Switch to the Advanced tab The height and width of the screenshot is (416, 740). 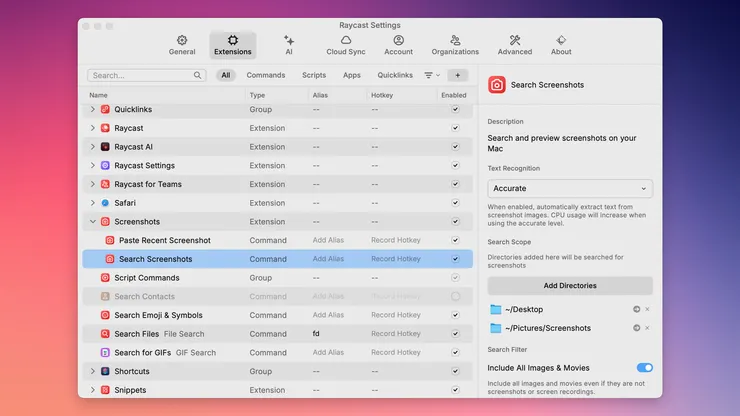point(514,45)
